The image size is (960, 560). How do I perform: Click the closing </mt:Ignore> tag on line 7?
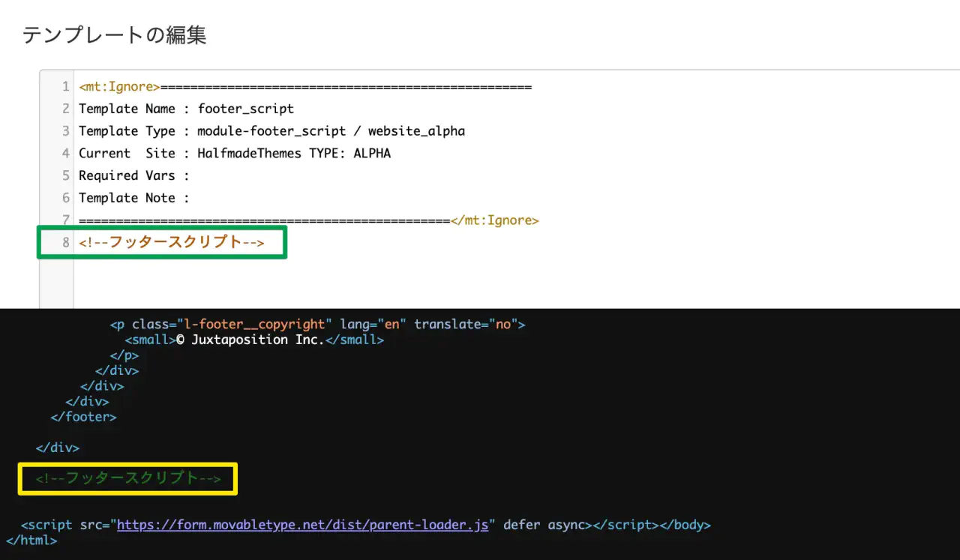[x=495, y=220]
